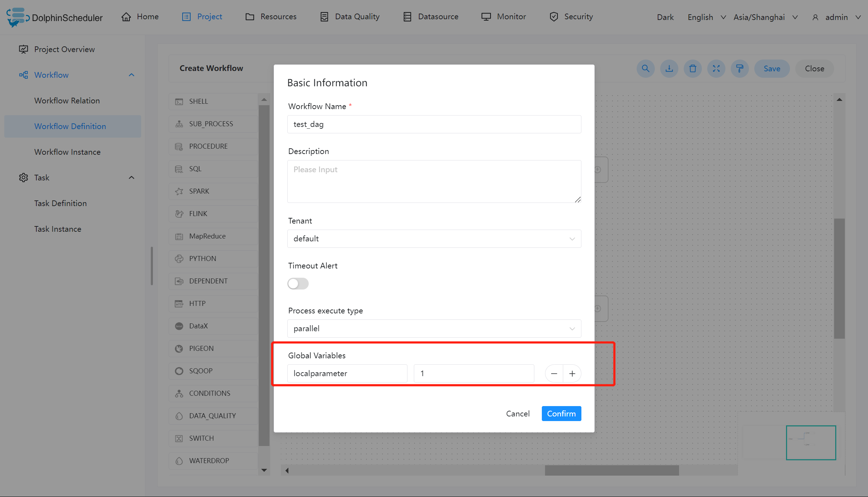Image resolution: width=868 pixels, height=497 pixels.
Task: Click the search icon in workflow toolbar
Action: tap(645, 68)
